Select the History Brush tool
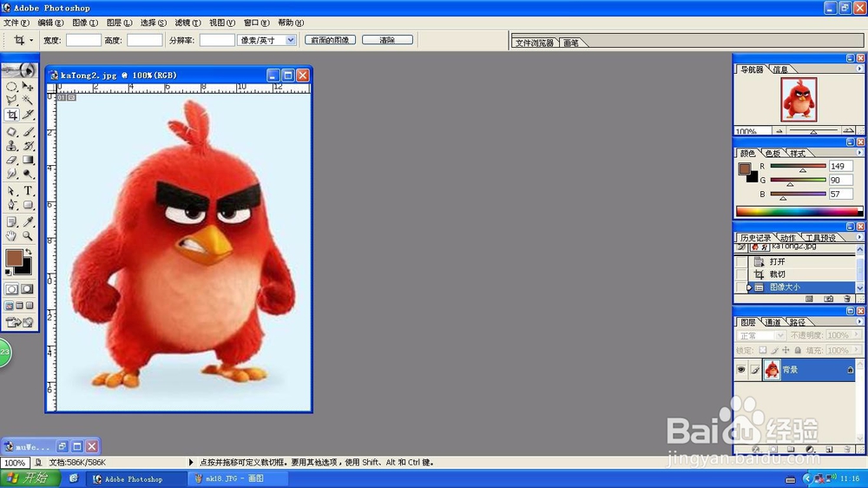The width and height of the screenshot is (868, 488). click(28, 146)
